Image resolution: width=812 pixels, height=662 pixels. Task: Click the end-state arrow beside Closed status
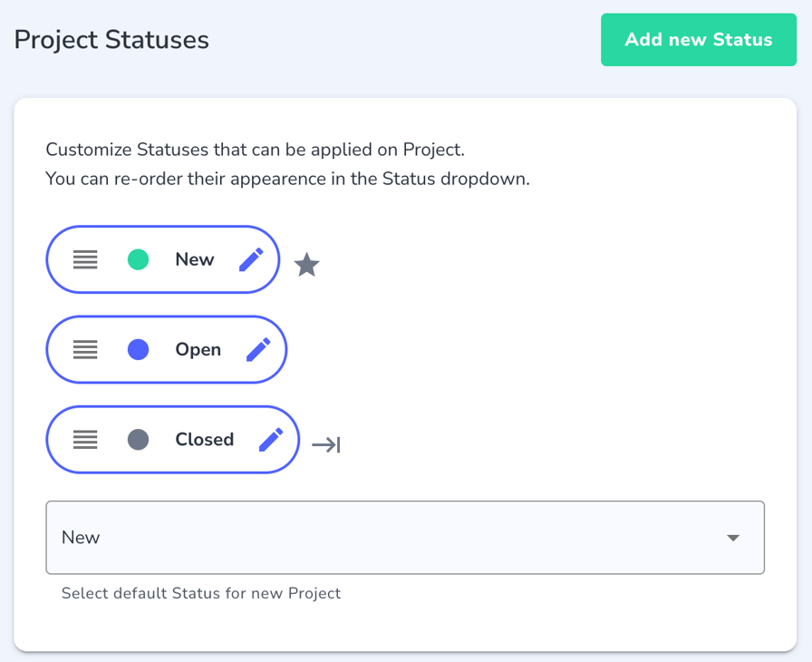pos(327,444)
